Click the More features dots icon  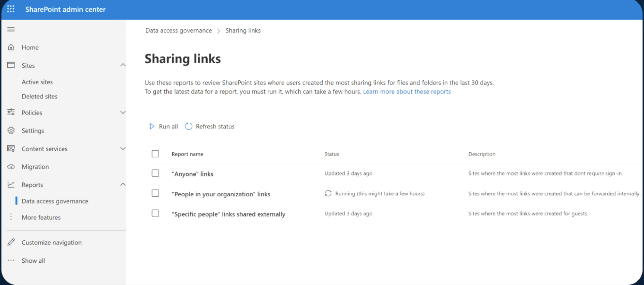point(11,217)
